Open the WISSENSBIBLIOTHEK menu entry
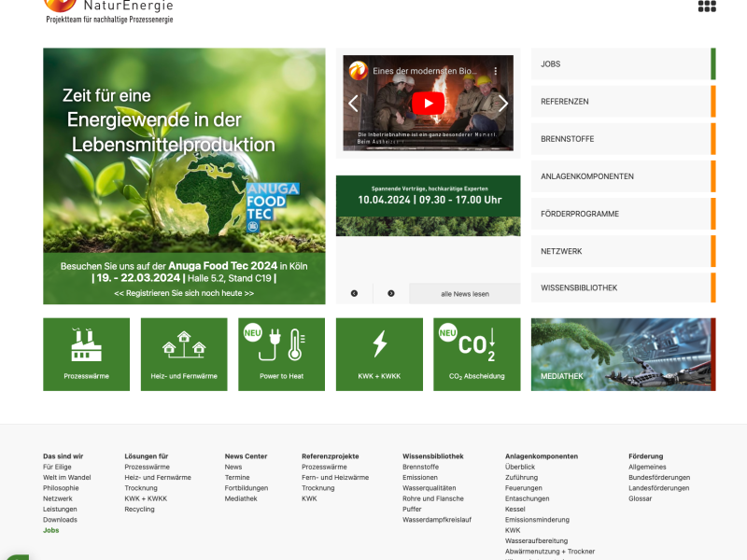Screen dimensions: 747x560 click(x=623, y=287)
